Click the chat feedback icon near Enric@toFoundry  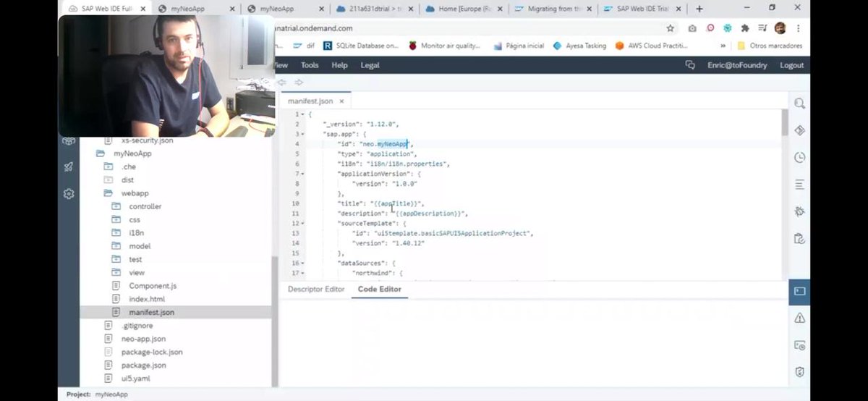[690, 65]
